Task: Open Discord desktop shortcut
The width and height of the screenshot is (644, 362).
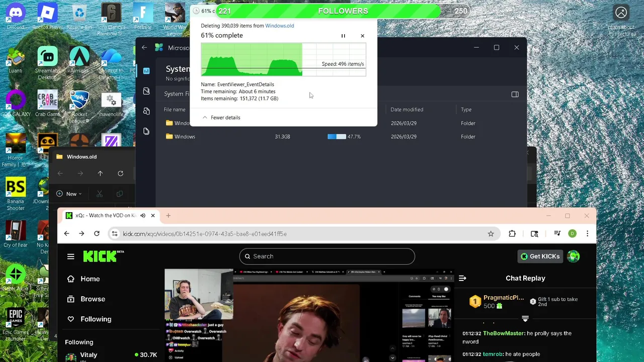Action: coord(16,16)
